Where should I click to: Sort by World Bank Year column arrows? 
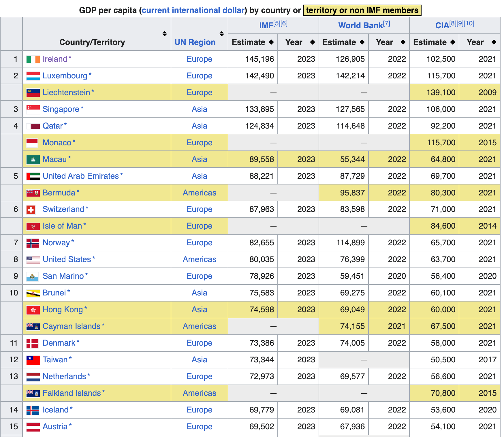tap(403, 42)
